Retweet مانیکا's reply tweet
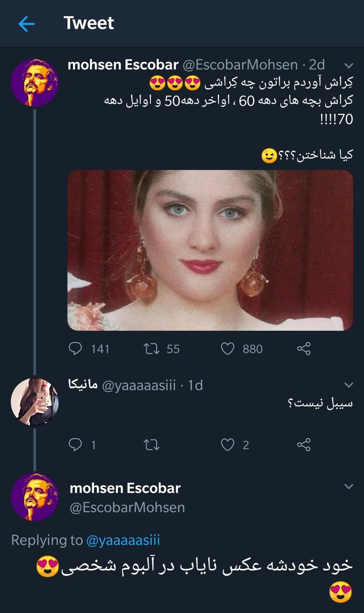This screenshot has height=613, width=364. [x=151, y=445]
